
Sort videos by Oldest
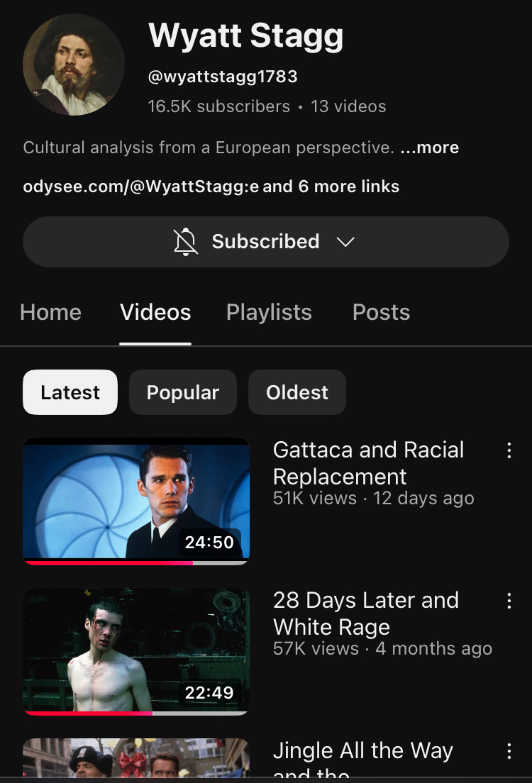point(297,392)
